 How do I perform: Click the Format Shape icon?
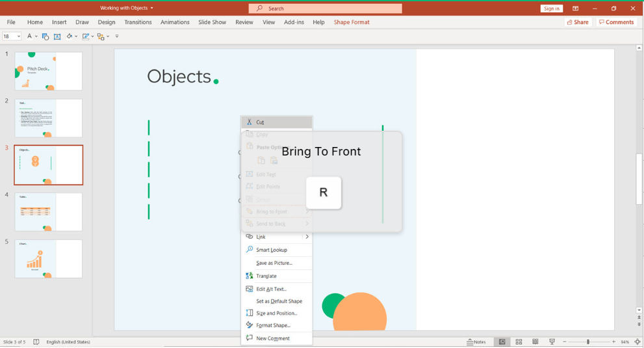tap(250, 325)
